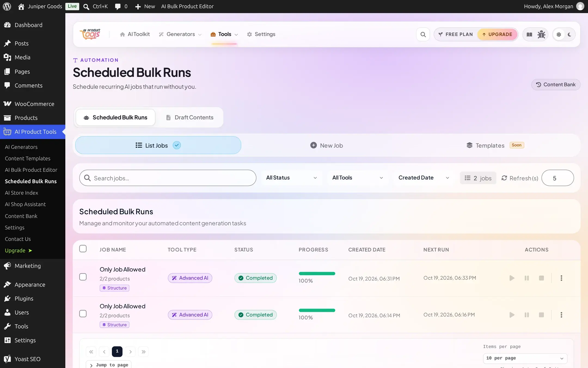
Task: Stop the 06:31 PM job
Action: pos(541,278)
